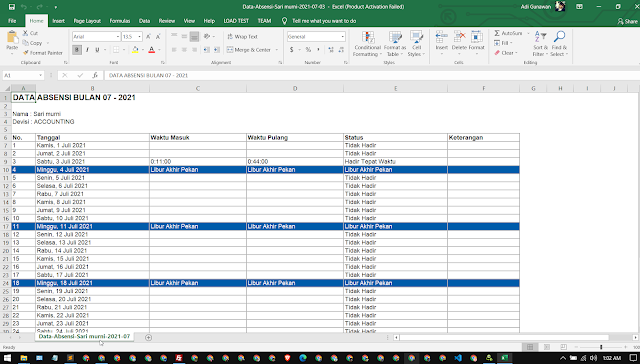Image resolution: width=640 pixels, height=364 pixels.
Task: Save the workbook from the title bar
Action: [x=12, y=7]
